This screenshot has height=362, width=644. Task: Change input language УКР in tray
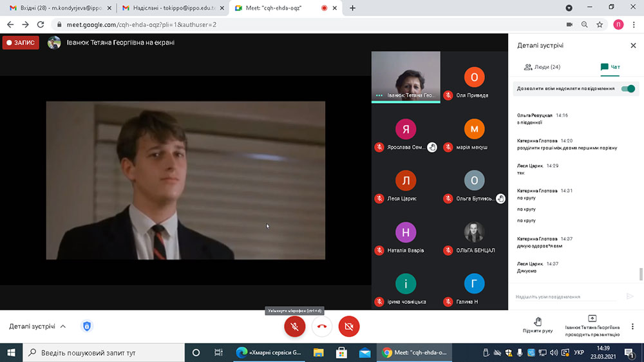coord(579,352)
